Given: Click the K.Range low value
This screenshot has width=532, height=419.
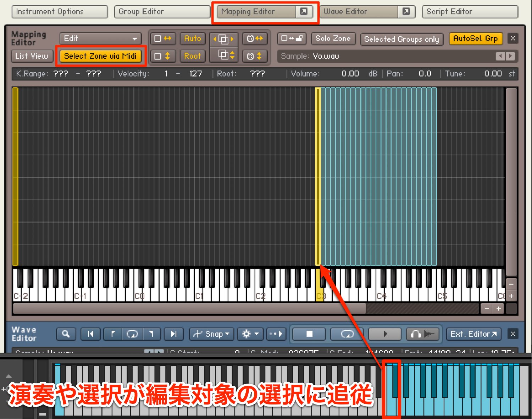Looking at the screenshot, I should click(x=61, y=74).
